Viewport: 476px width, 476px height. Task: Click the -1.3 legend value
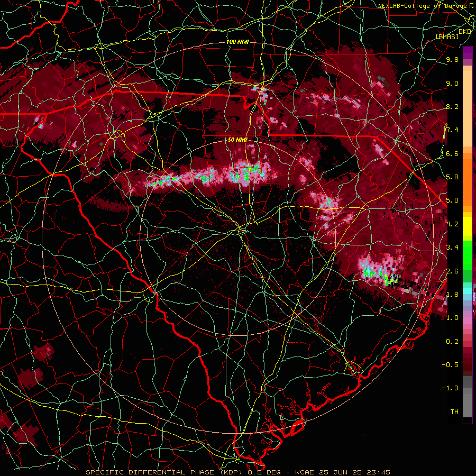[451, 388]
